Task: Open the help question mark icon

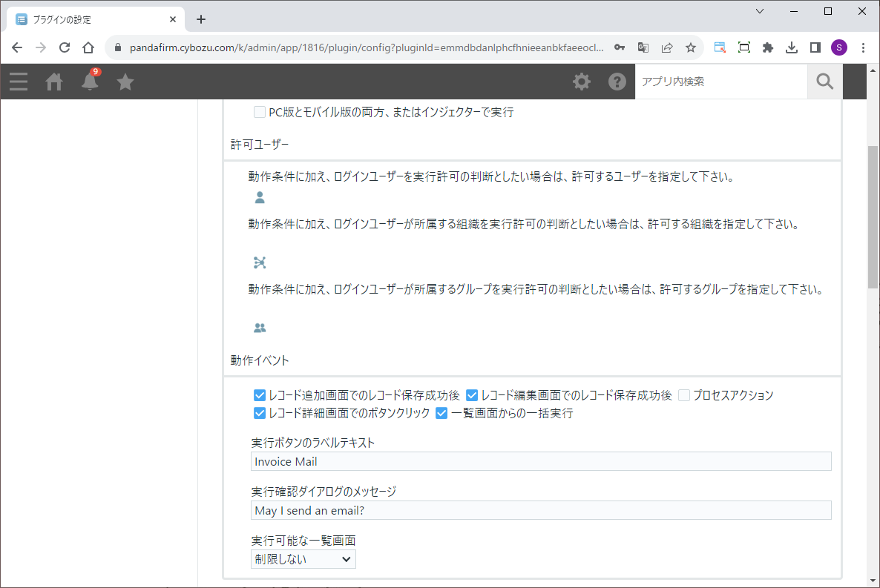Action: pyautogui.click(x=617, y=82)
